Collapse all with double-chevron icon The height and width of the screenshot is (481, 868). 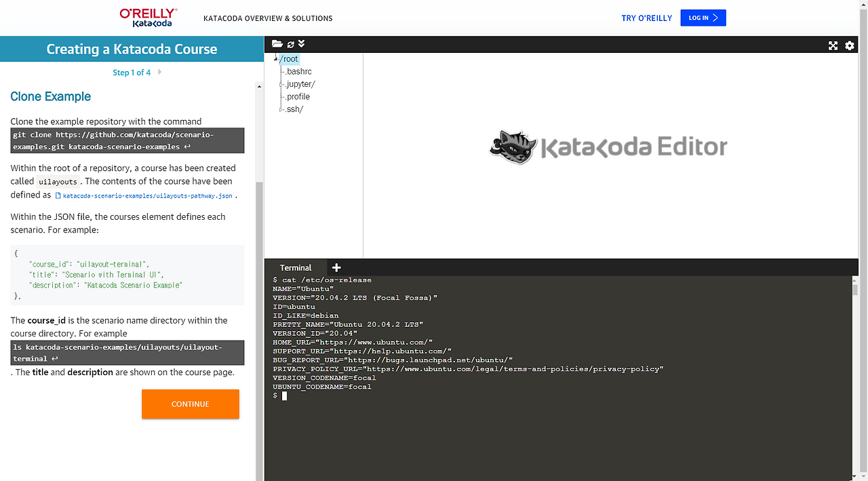301,44
